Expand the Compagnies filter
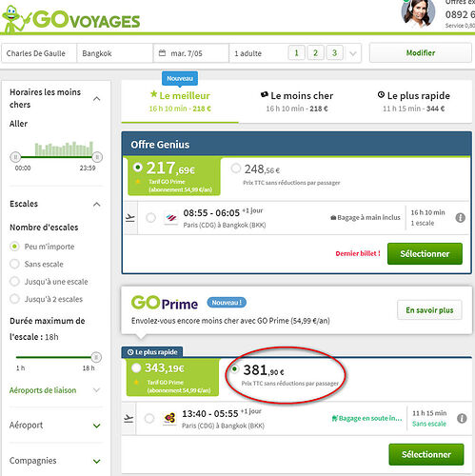The width and height of the screenshot is (475, 476). [x=97, y=461]
